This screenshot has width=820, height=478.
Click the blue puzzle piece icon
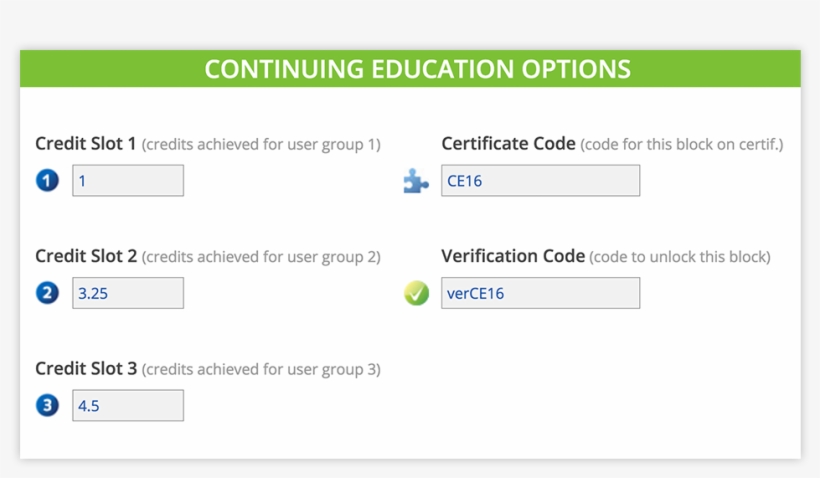pyautogui.click(x=416, y=181)
